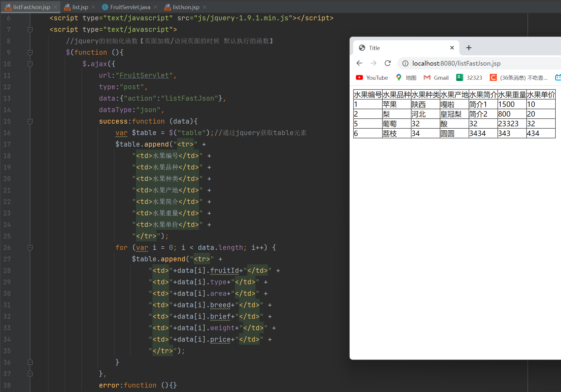Reload the listFastJson.jsp page
This screenshot has width=561, height=392.
click(x=387, y=63)
